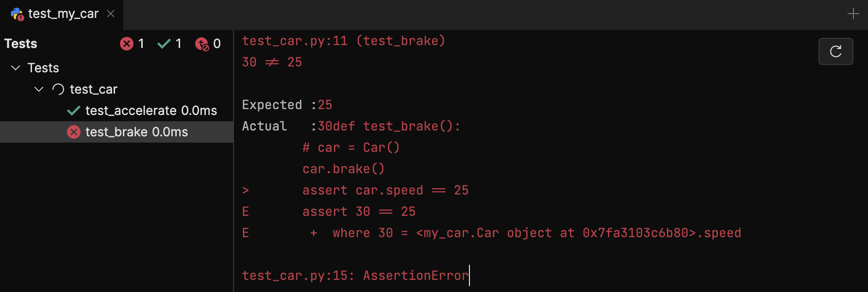Collapse the Tests root node chevron

16,68
